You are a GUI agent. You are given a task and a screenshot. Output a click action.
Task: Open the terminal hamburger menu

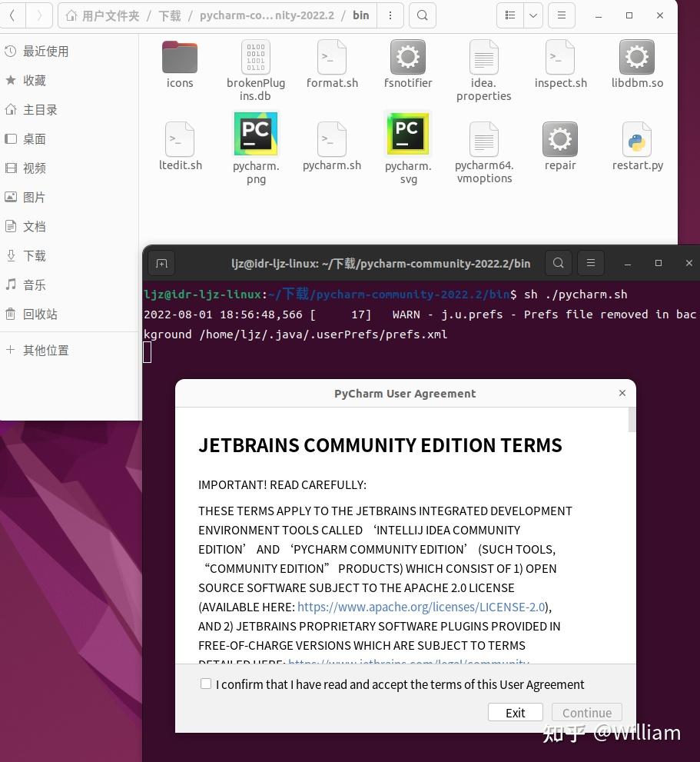click(591, 264)
